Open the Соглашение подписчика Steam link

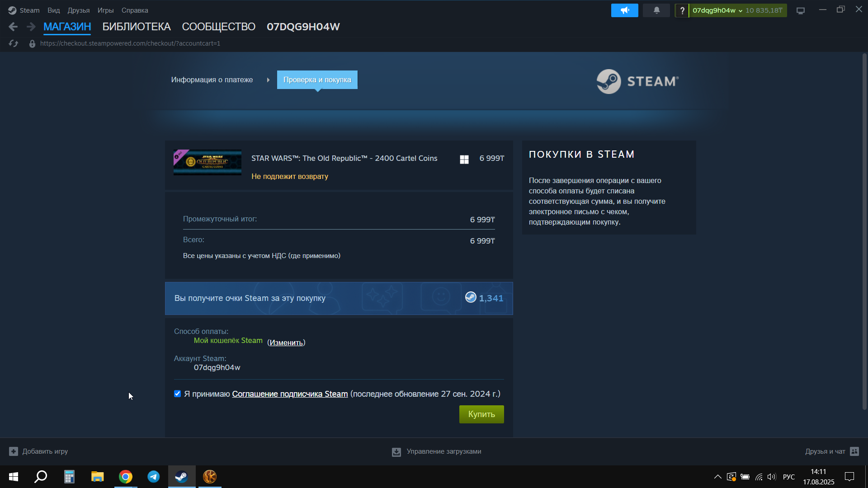point(290,394)
